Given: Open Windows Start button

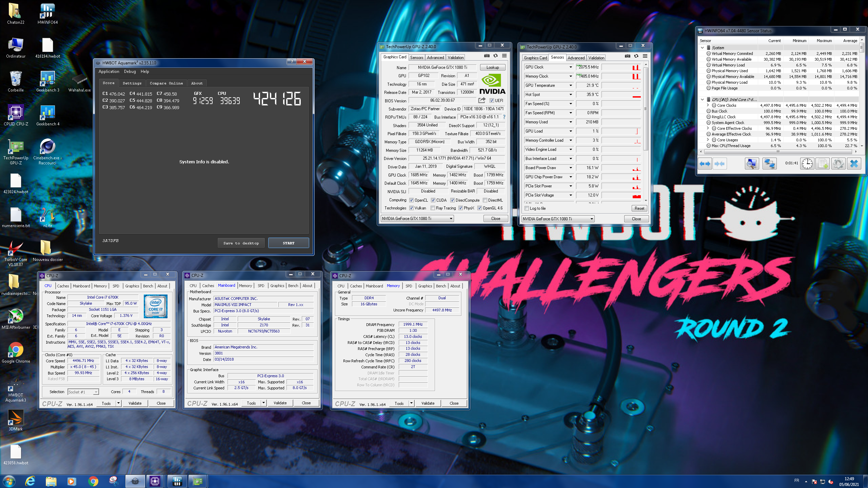Looking at the screenshot, I should 9,481.
